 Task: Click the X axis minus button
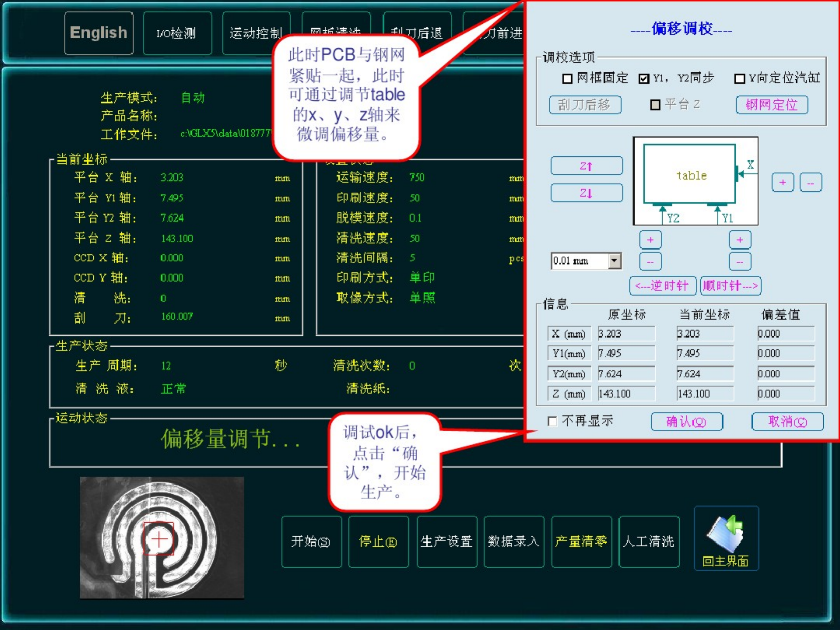(810, 182)
